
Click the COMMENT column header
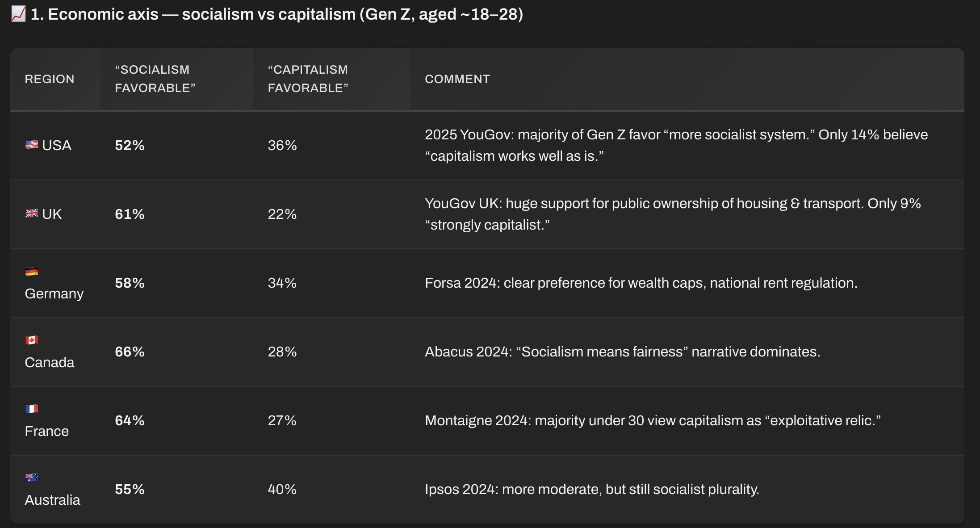coord(457,79)
